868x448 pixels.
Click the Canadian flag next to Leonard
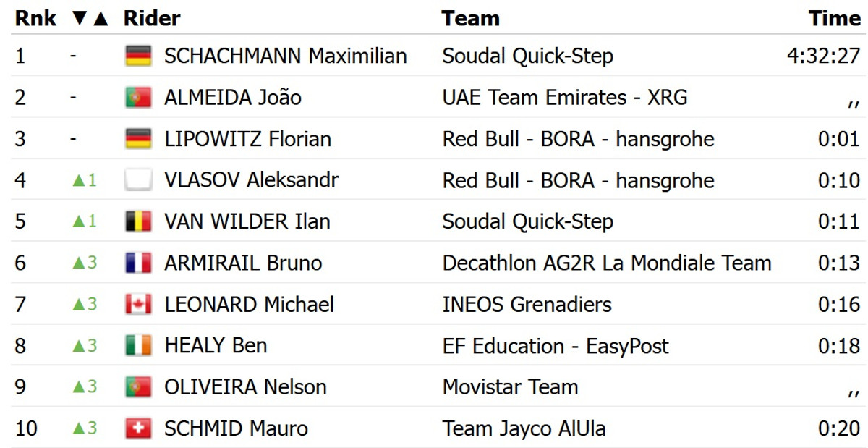pyautogui.click(x=138, y=304)
